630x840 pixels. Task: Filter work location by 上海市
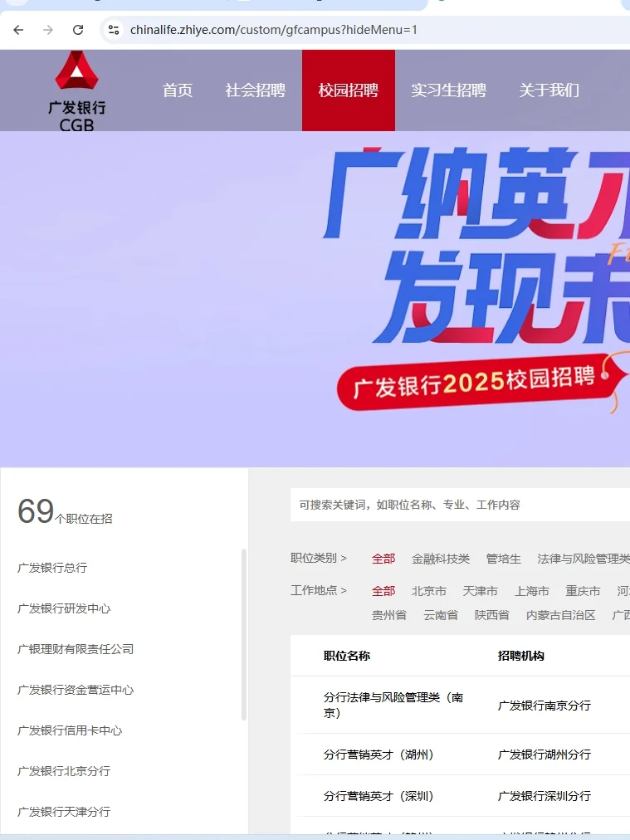(532, 591)
